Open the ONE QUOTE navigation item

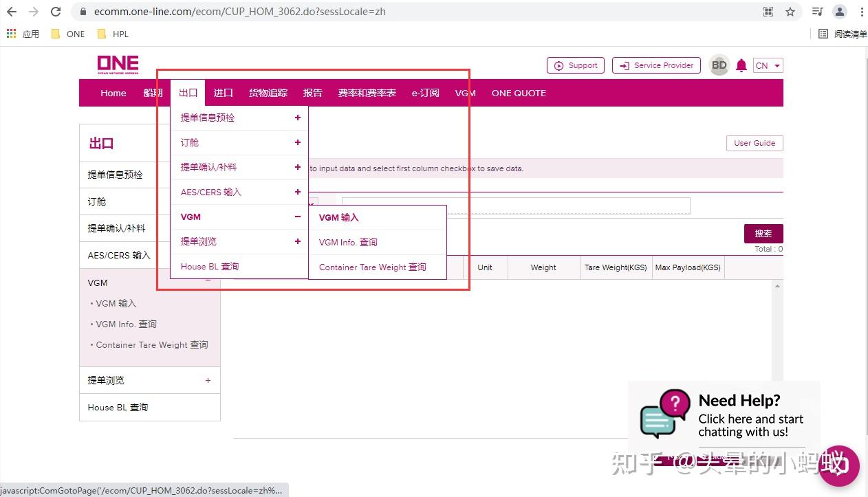[519, 93]
